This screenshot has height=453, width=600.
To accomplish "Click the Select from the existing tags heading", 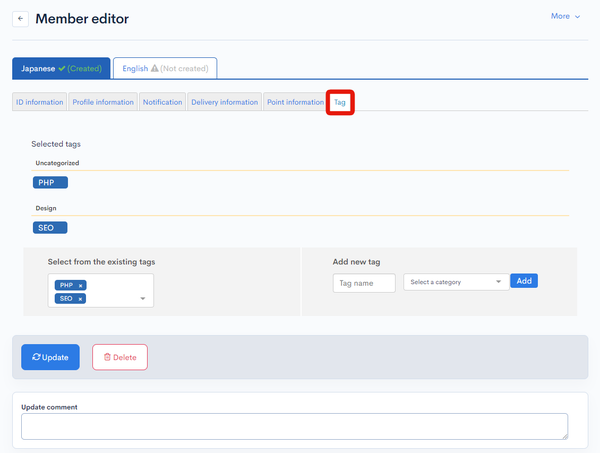I will pos(101,262).
